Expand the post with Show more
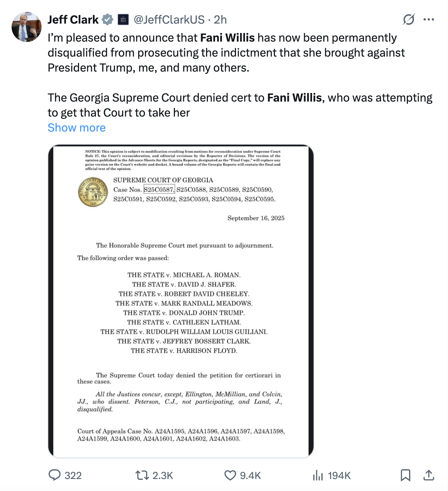This screenshot has height=491, width=448. [76, 128]
